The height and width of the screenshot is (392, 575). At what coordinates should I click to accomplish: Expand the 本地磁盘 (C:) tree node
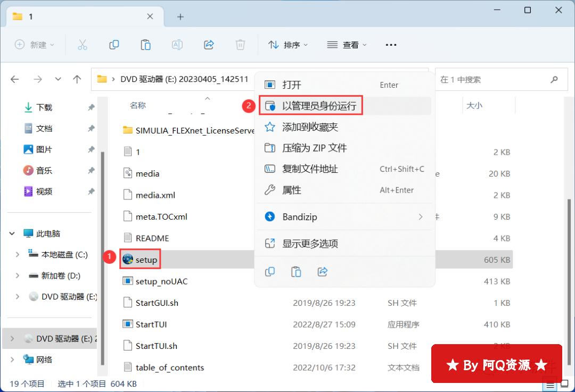18,255
